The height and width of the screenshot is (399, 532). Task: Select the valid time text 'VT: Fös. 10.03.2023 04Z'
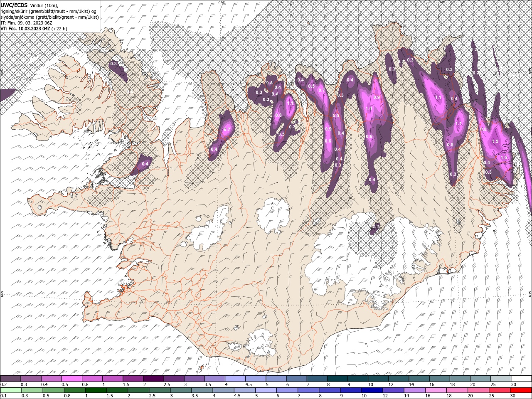coord(25,29)
